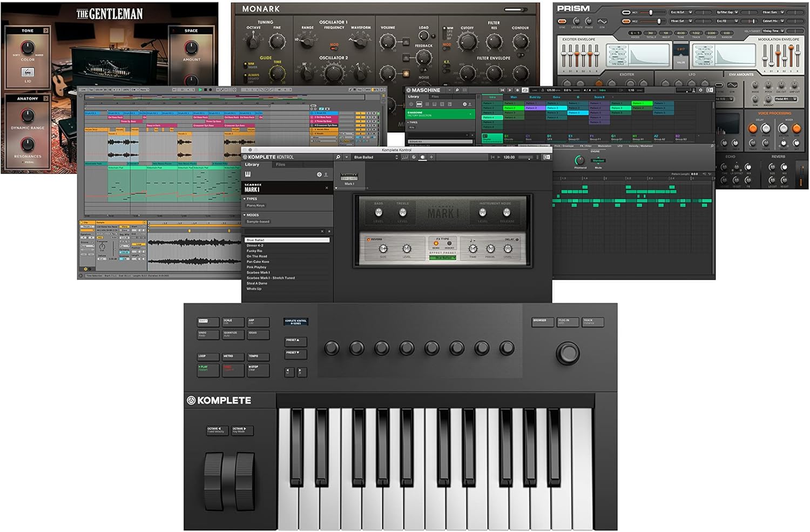Switch to the Files tab in Komplete Kontrol
This screenshot has height=532, width=810.
point(281,165)
